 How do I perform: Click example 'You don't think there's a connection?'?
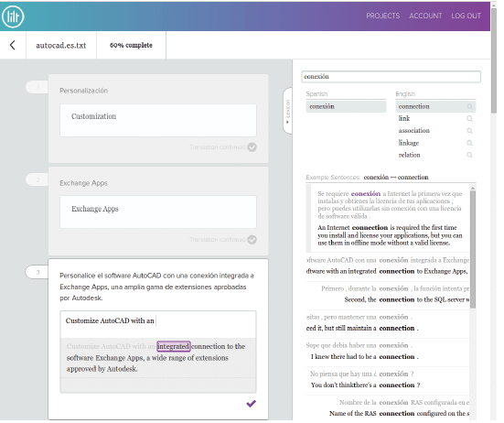[365, 385]
